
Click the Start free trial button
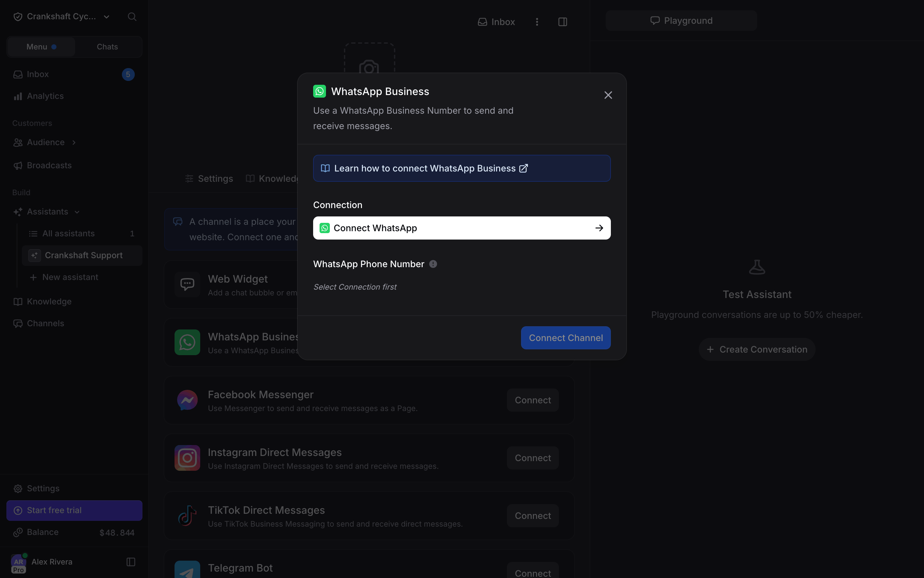(74, 511)
